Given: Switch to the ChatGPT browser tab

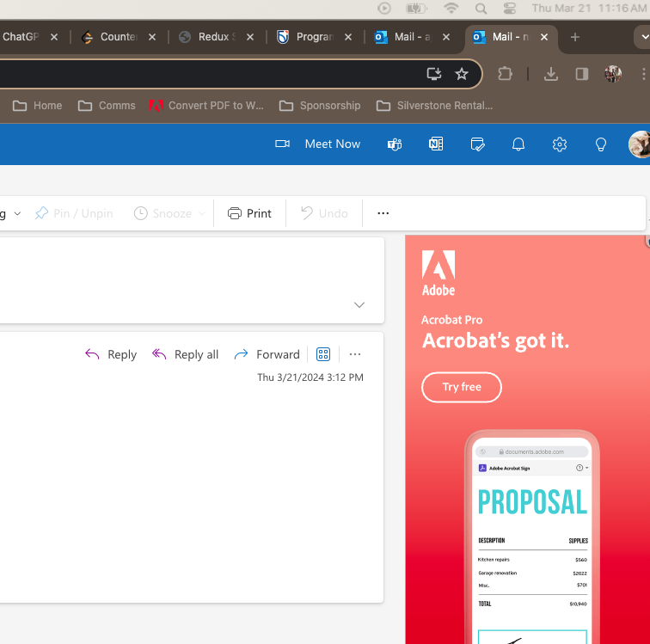Looking at the screenshot, I should [21, 37].
